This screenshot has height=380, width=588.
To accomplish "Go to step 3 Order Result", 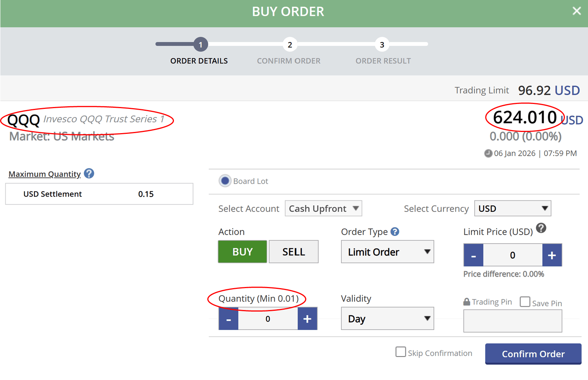I will 382,45.
